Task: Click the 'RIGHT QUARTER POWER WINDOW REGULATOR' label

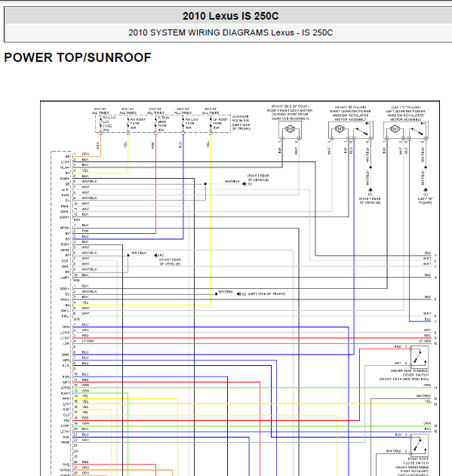Action: [x=350, y=113]
